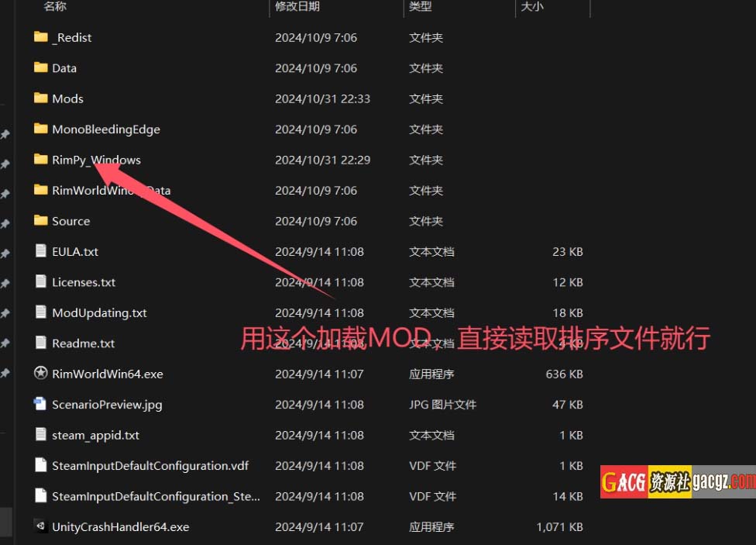
Task: Click the MonoBleedingEdge folder icon
Action: [41, 129]
